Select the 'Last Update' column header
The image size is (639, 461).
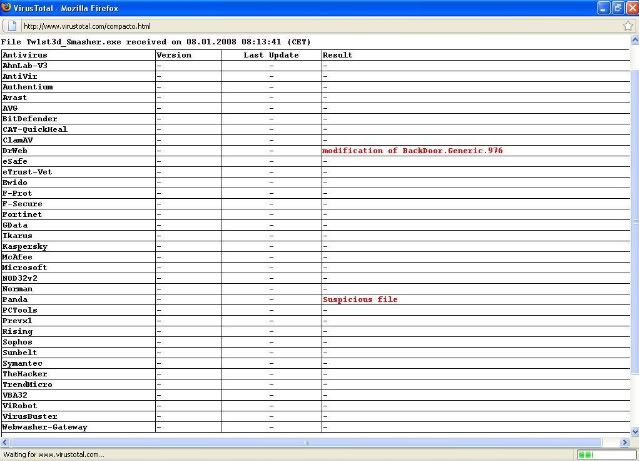271,55
